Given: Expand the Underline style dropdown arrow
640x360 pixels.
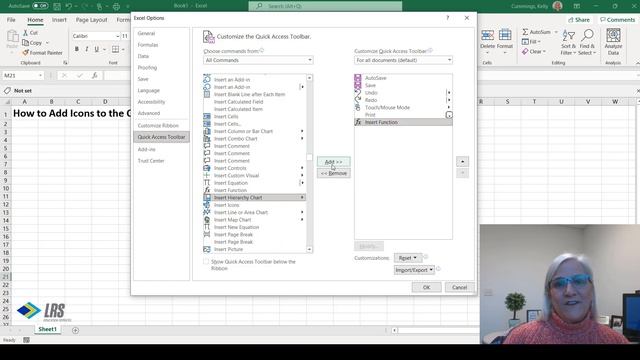Looking at the screenshot, I should point(104,49).
